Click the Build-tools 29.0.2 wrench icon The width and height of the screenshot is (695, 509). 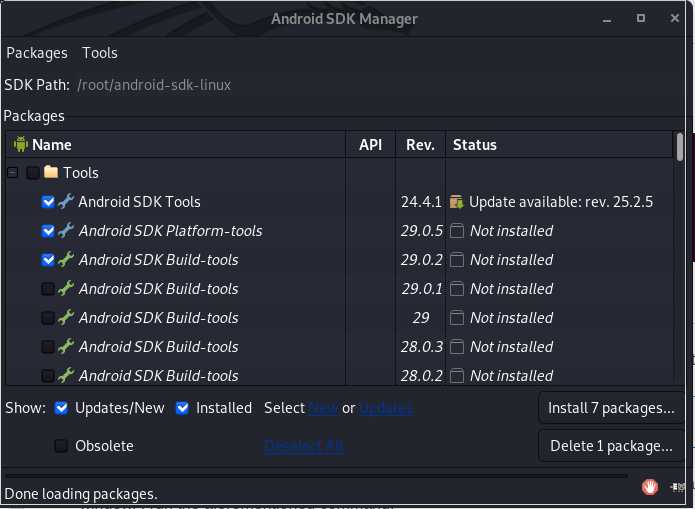click(x=66, y=259)
